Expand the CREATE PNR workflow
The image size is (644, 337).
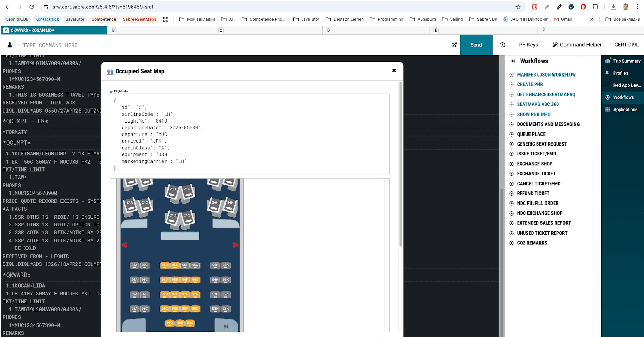[x=530, y=84]
